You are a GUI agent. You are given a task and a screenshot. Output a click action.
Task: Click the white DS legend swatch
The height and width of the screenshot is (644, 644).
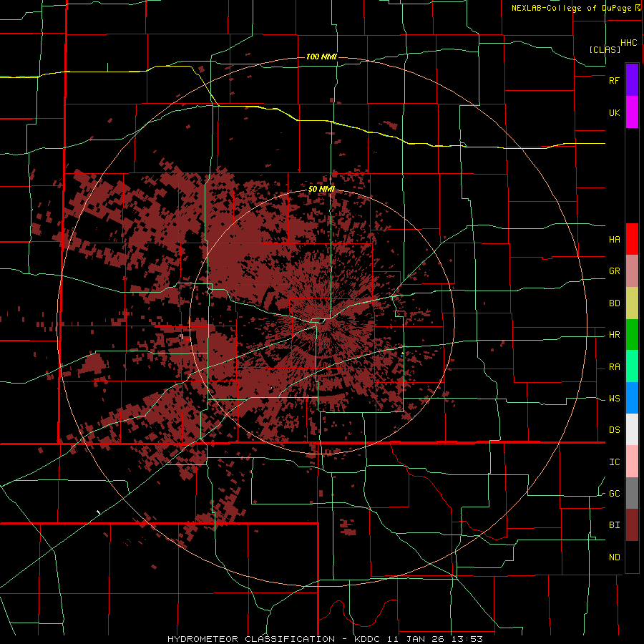(632, 429)
